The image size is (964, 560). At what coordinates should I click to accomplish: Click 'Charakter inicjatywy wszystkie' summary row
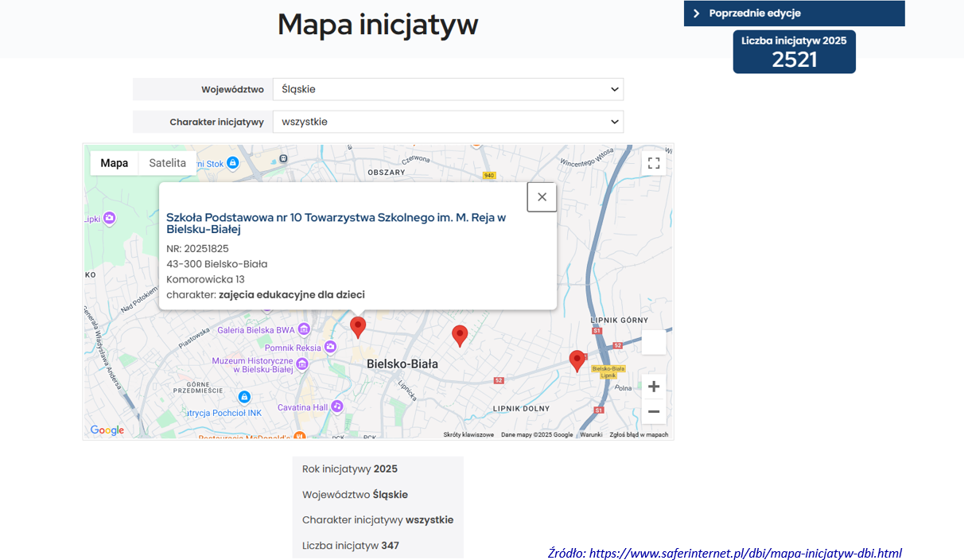(378, 520)
